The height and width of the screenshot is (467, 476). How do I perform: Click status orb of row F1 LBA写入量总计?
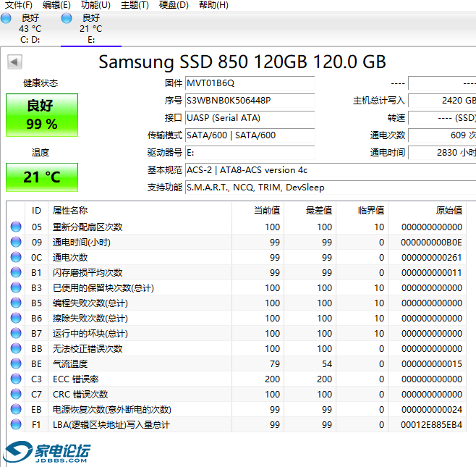tap(16, 424)
